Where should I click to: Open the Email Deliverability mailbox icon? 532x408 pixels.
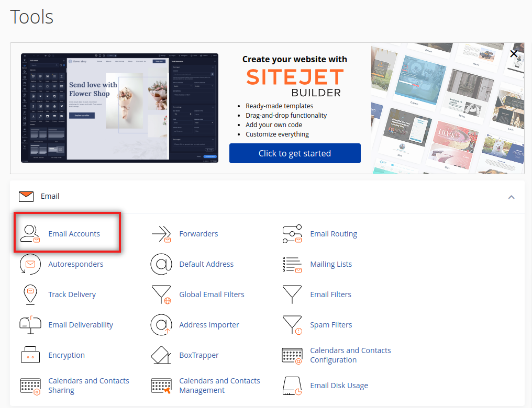pyautogui.click(x=30, y=325)
